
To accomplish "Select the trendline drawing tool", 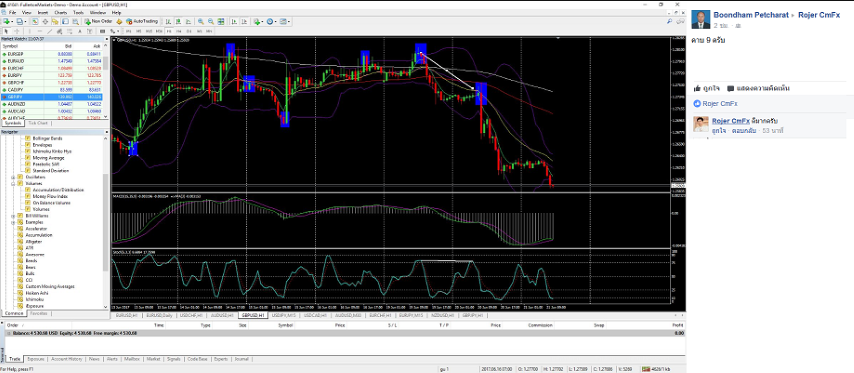I will [x=50, y=31].
